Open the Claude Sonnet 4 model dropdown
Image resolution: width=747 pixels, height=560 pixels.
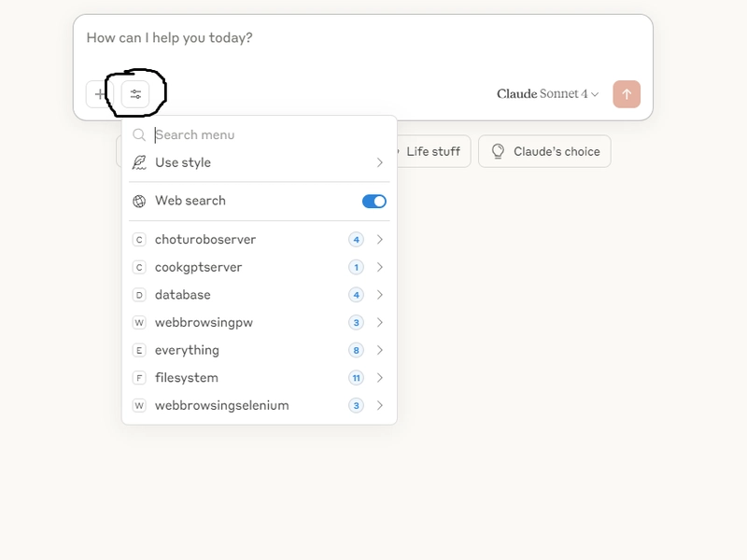[x=547, y=94]
